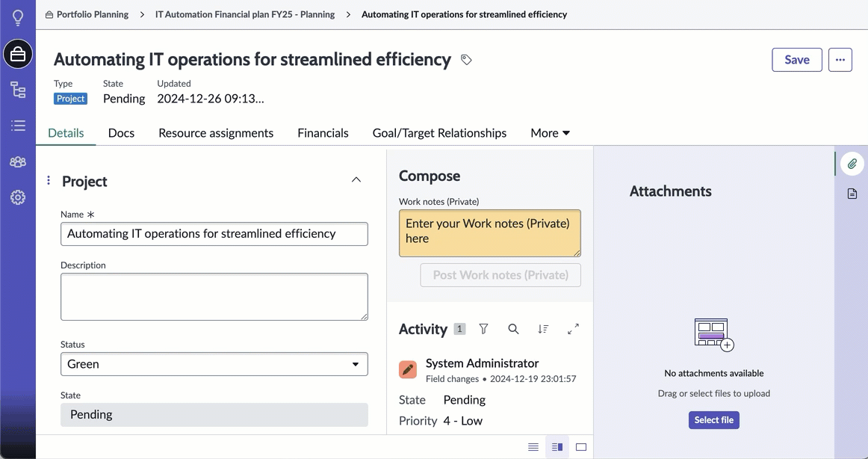The height and width of the screenshot is (459, 868).
Task: Go to IT Automation Financial plan FY25 breadcrumb
Action: pyautogui.click(x=245, y=14)
